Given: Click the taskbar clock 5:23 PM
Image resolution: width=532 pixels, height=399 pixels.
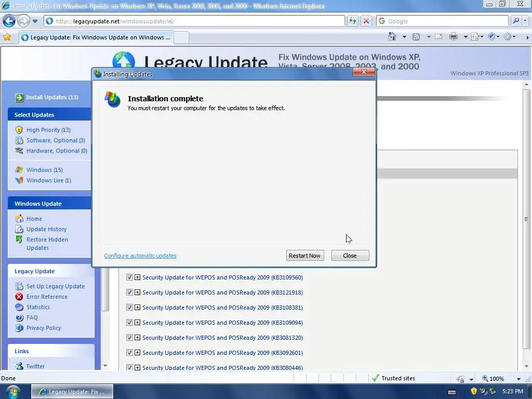Looking at the screenshot, I should pyautogui.click(x=513, y=392).
